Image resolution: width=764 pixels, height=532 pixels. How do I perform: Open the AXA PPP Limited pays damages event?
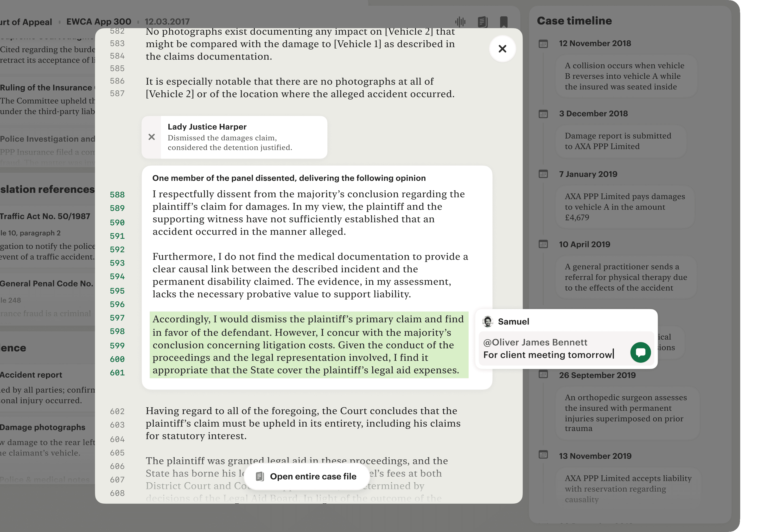[624, 207]
